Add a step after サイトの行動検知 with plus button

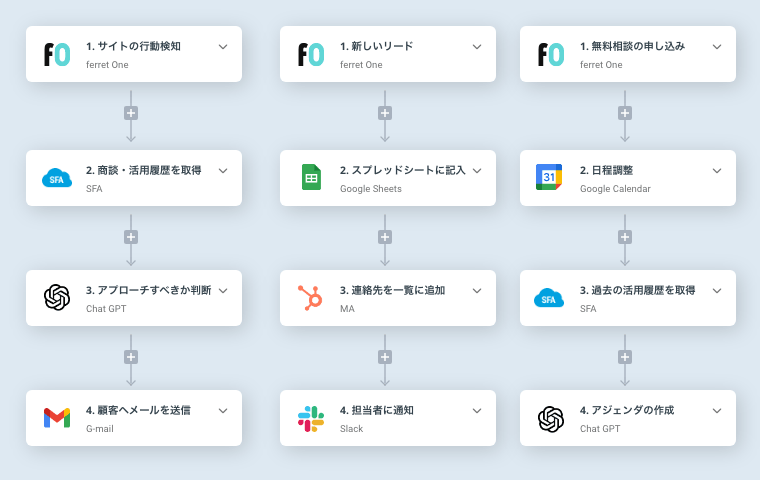coord(131,113)
